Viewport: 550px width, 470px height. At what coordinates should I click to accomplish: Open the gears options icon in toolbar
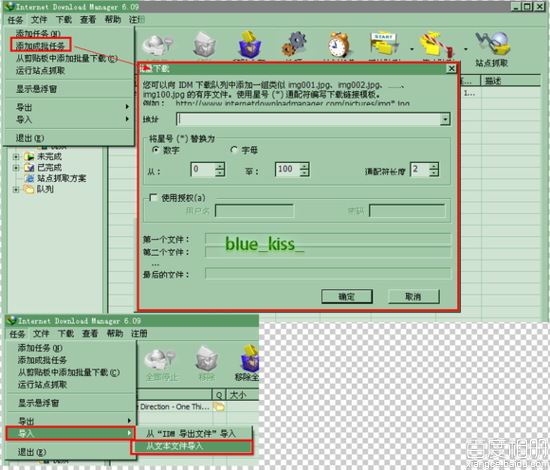click(294, 44)
